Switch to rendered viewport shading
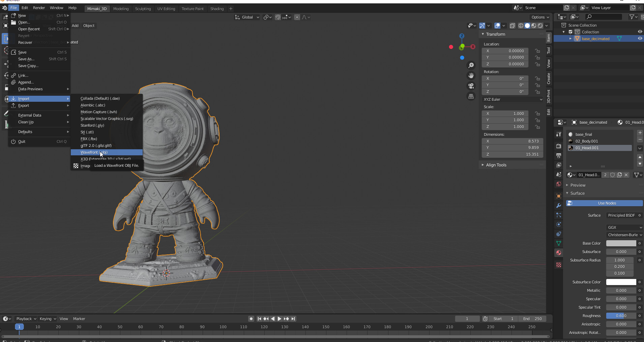644x342 pixels. (x=540, y=26)
